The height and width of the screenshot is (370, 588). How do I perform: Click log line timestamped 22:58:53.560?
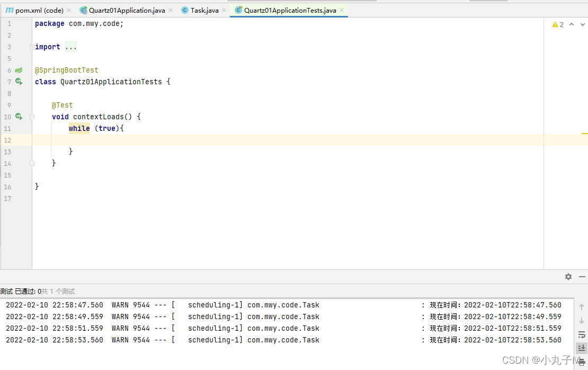click(283, 340)
